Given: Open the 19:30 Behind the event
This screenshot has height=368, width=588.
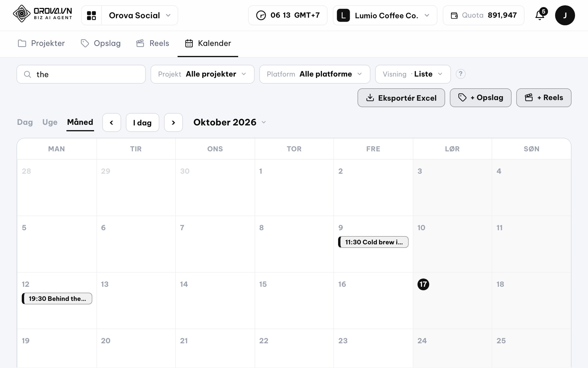Looking at the screenshot, I should tap(57, 299).
